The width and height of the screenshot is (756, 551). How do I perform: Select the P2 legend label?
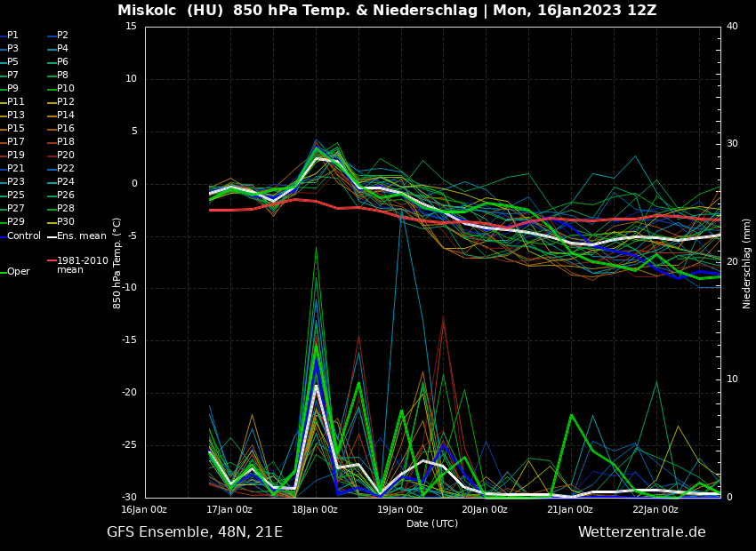(62, 36)
